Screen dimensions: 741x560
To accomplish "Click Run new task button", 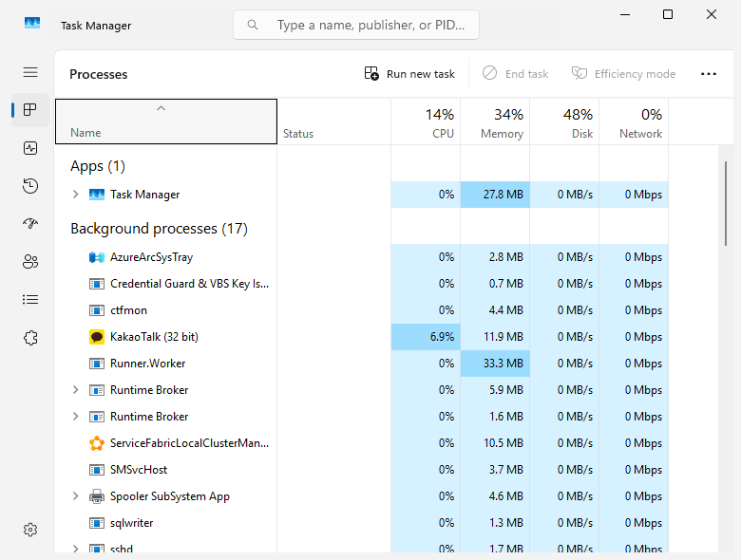I will click(x=409, y=74).
